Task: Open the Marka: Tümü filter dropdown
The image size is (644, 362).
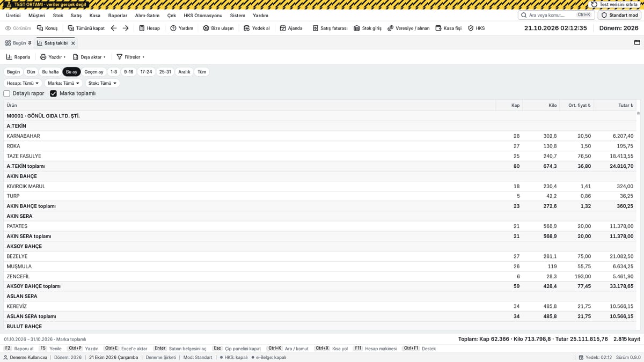Action: [63, 83]
